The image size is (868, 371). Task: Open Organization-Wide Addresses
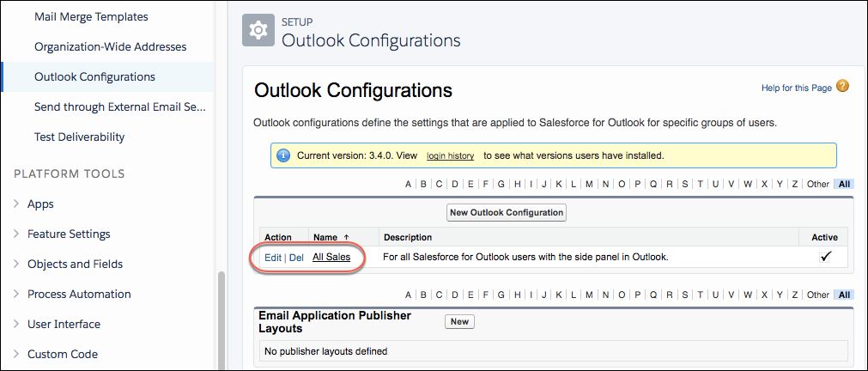pos(110,47)
